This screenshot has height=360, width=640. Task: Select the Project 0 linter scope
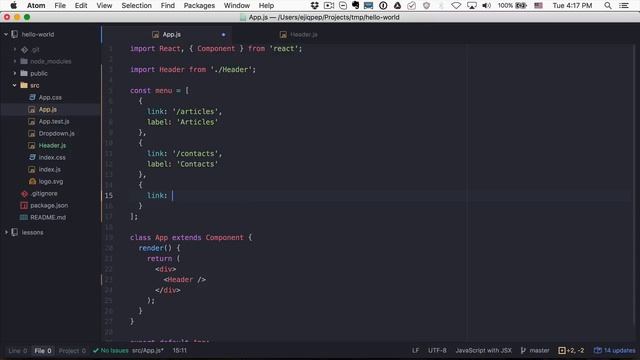(x=72, y=351)
